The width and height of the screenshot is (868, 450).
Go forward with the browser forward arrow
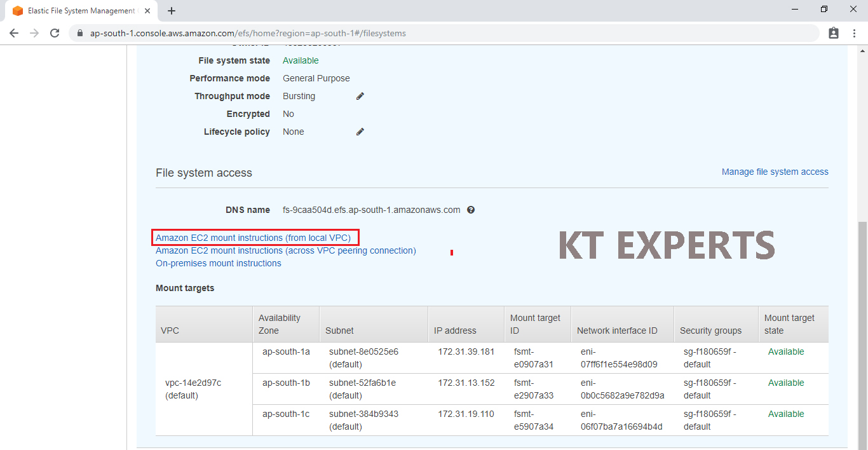coord(34,33)
